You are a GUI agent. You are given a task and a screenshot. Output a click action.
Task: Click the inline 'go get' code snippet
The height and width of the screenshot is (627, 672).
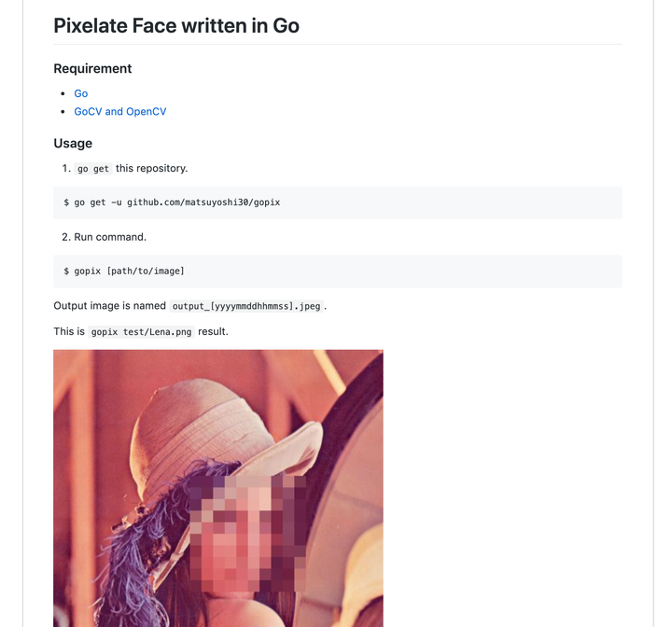coord(92,169)
